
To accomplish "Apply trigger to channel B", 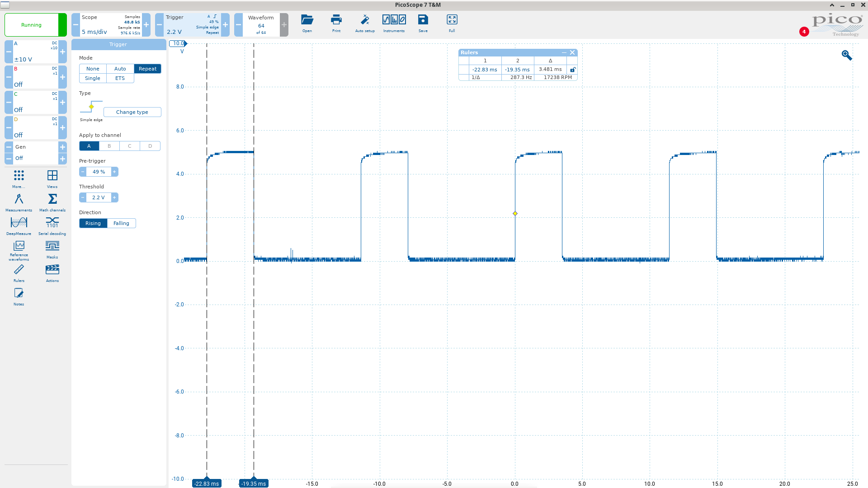I will click(109, 146).
